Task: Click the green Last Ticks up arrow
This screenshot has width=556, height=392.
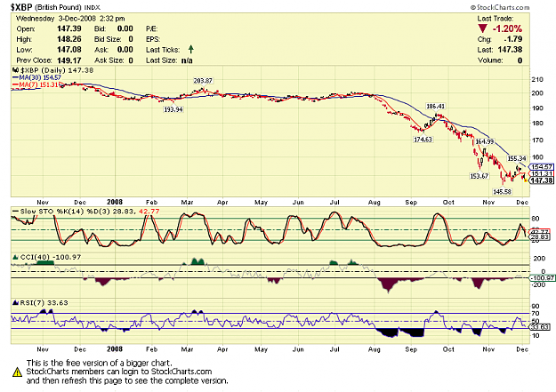Action: click(x=190, y=49)
